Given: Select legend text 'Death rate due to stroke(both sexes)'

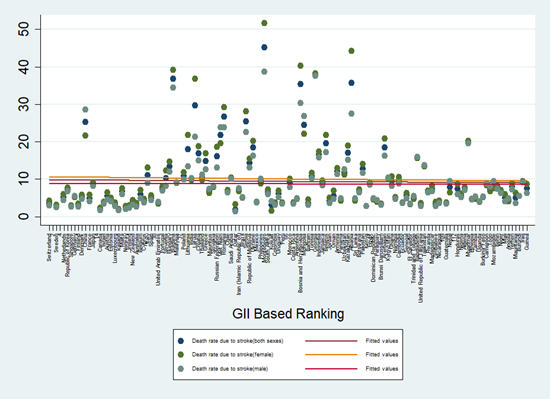Looking at the screenshot, I should (237, 341).
